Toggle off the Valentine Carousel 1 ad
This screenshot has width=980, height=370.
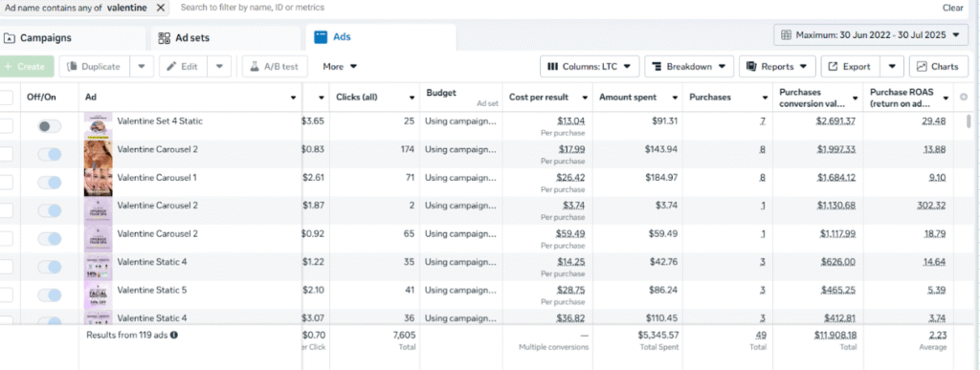click(50, 183)
